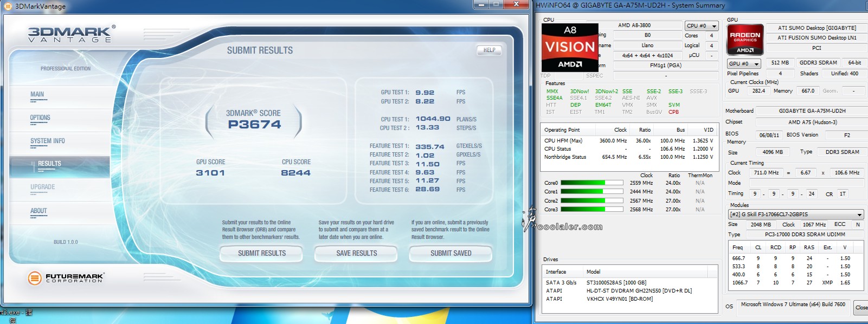
Task: Click the chipset value AMD A75 (Hudson-3)
Action: click(812, 122)
